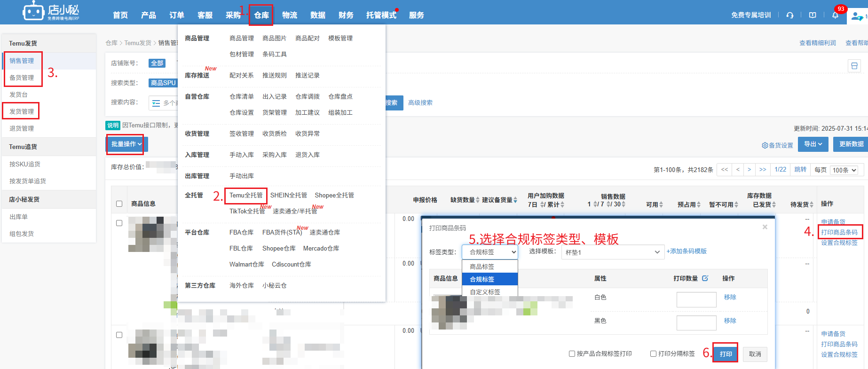Click 打印商品条码 link in first row
The width and height of the screenshot is (868, 369).
point(839,232)
